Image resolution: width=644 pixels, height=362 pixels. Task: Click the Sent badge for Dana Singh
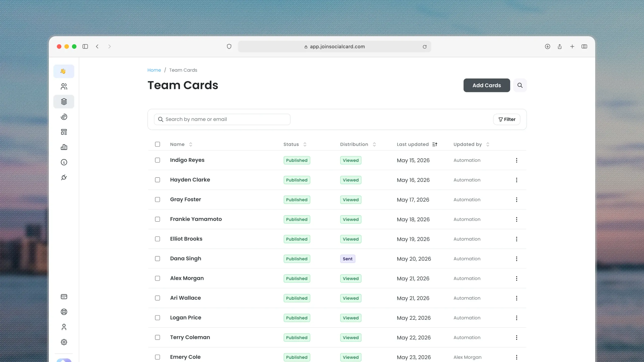click(348, 259)
